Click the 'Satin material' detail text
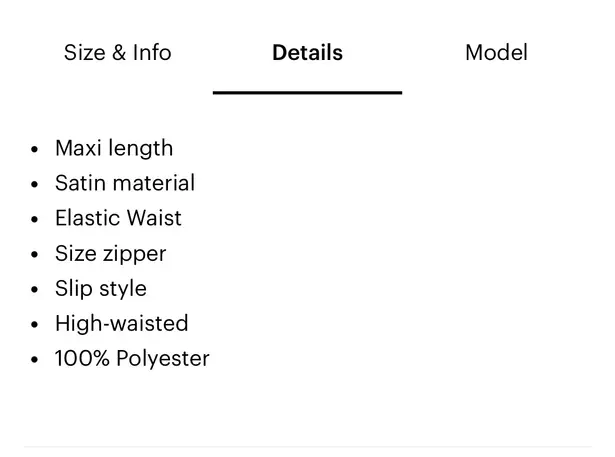615x457 pixels. coord(125,184)
